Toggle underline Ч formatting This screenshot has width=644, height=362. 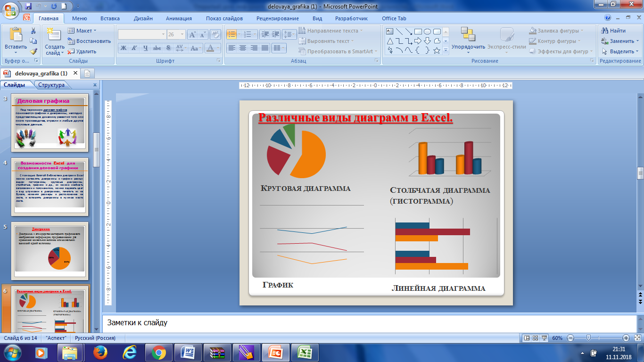pyautogui.click(x=145, y=48)
